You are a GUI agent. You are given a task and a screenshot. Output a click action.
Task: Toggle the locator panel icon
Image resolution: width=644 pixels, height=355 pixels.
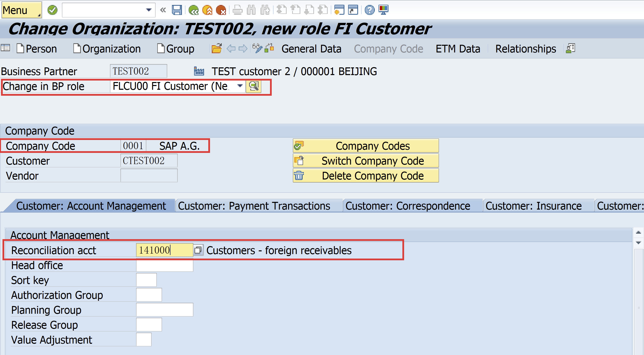[5, 48]
